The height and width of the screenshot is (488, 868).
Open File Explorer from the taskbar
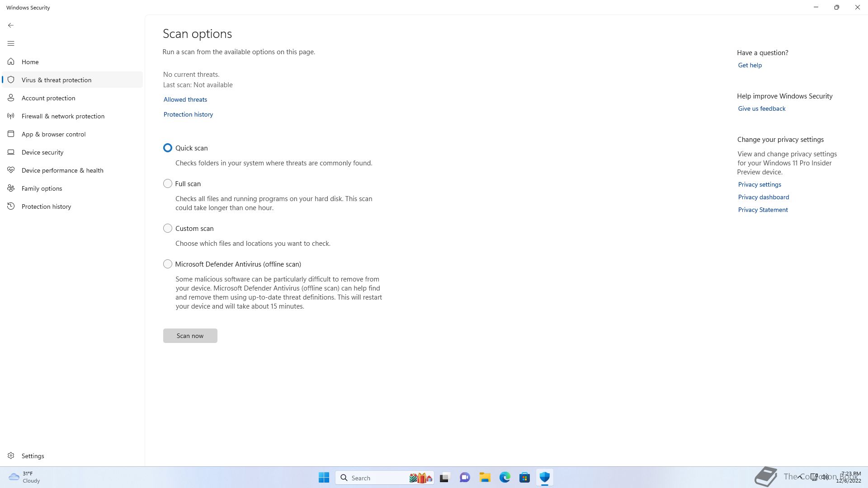485,478
